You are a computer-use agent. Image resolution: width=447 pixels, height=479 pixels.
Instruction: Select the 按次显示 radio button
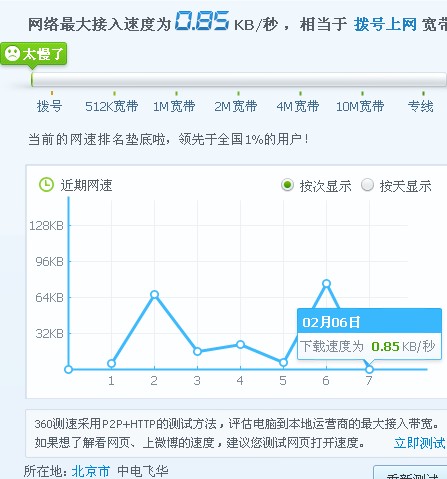coord(287,185)
